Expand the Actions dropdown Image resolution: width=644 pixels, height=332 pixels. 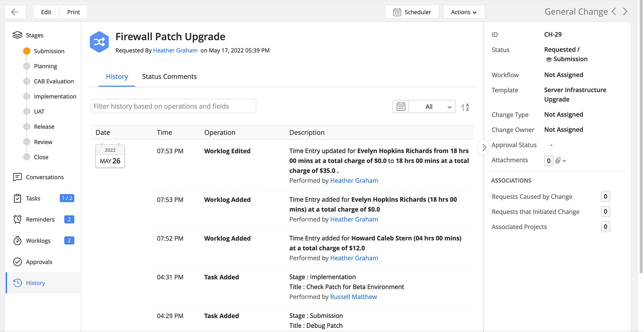click(463, 12)
